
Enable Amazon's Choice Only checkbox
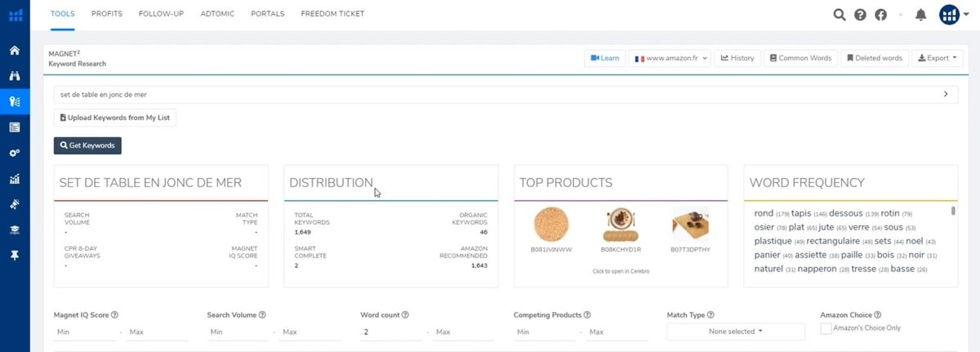pos(826,328)
